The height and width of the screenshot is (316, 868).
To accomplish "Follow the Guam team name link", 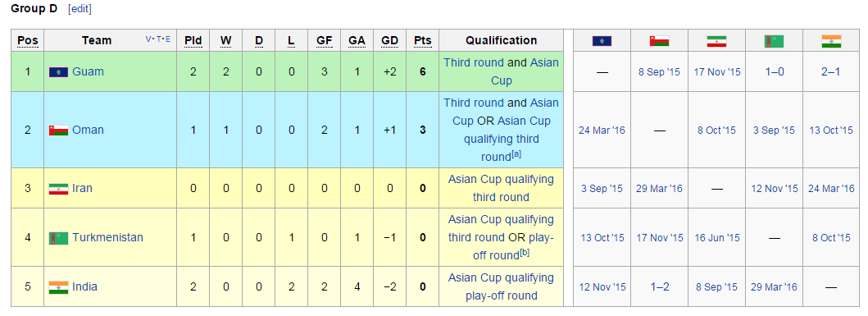I will click(88, 71).
